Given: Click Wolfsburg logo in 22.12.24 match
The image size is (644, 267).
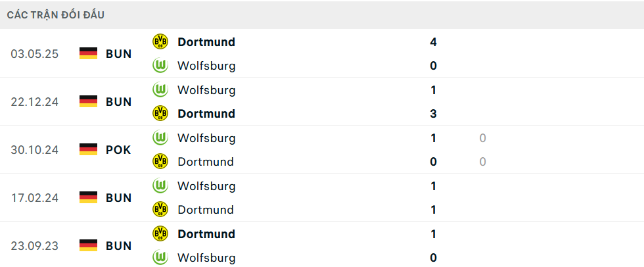Looking at the screenshot, I should pyautogui.click(x=160, y=90).
